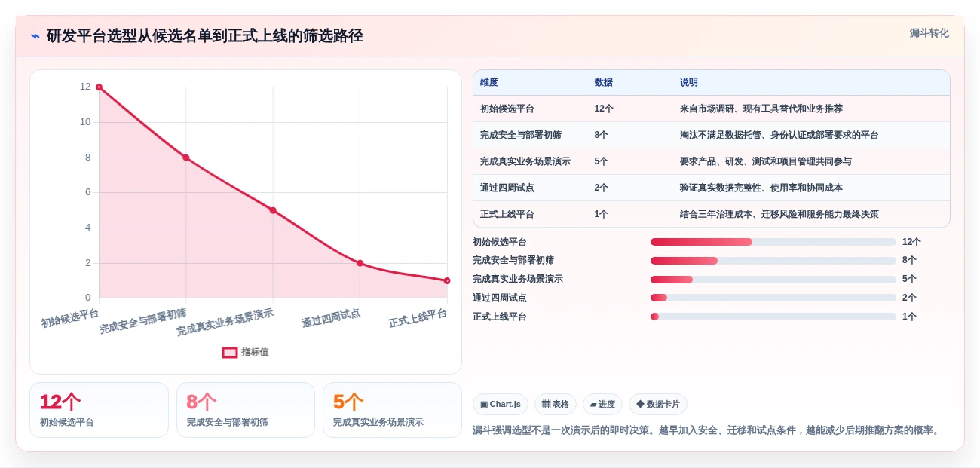Click description 验证真实数据完整性、使用率和协同成本
This screenshot has height=468, width=980.
point(761,188)
